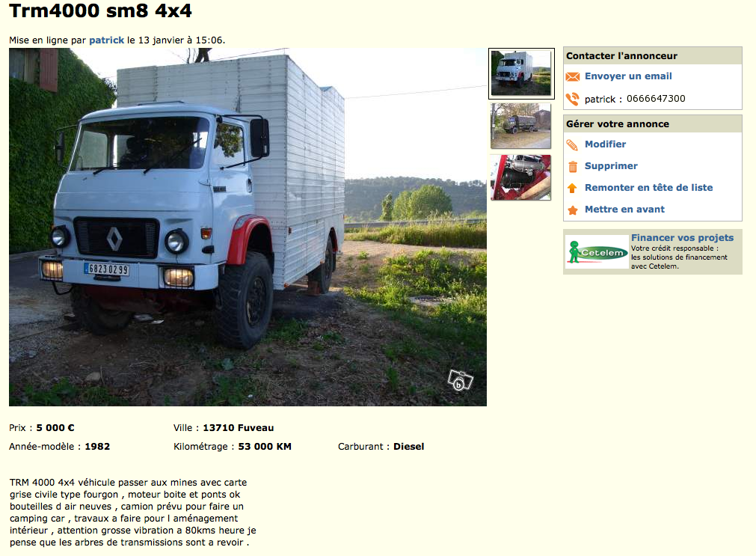This screenshot has width=756, height=556.
Task: Click the trash can icon for Supprimer
Action: click(x=573, y=167)
